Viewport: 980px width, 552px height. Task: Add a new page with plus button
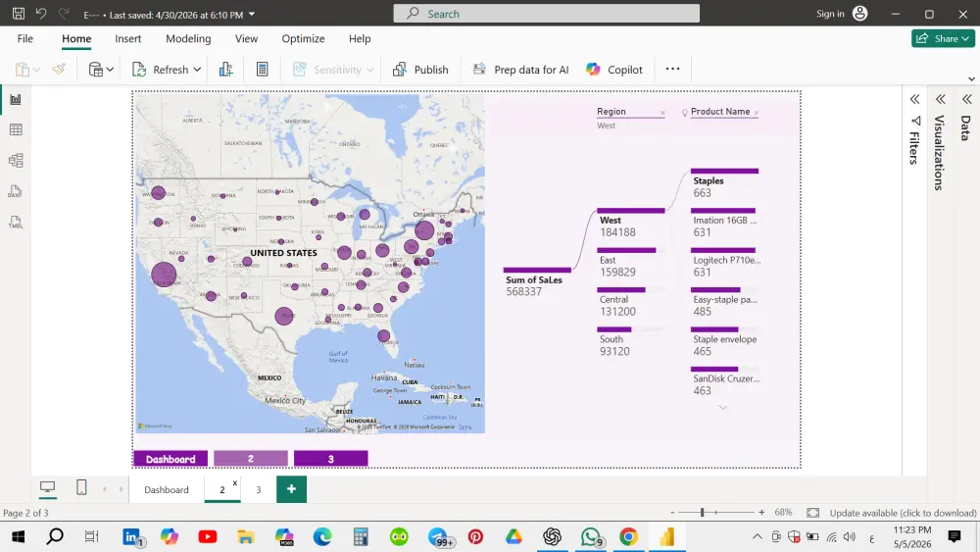click(x=291, y=489)
